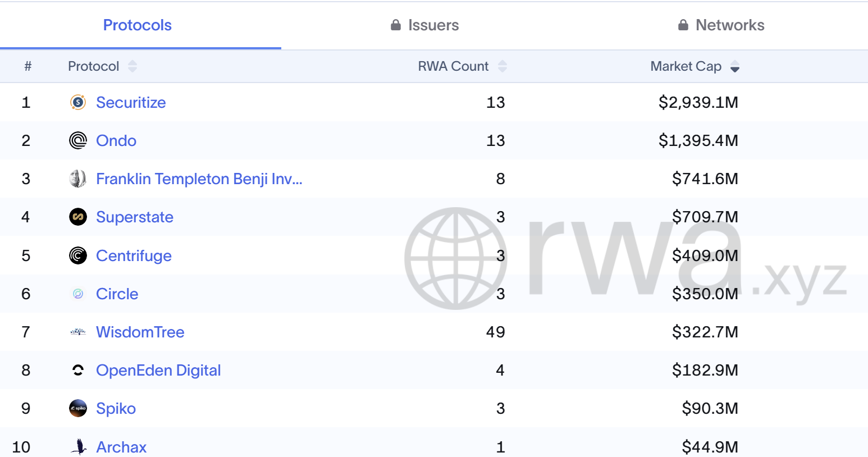The image size is (868, 457).
Task: Select Securitize market cap $2,939.1M
Action: click(698, 102)
